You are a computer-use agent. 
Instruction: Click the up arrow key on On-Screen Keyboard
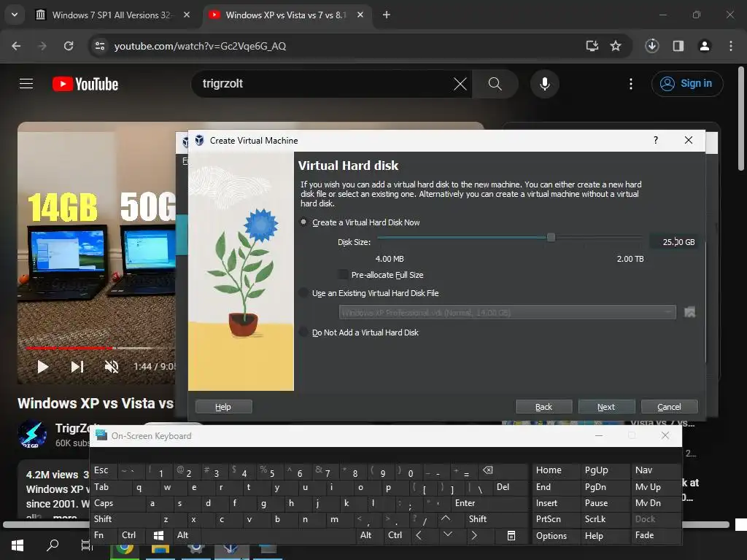[446, 518]
